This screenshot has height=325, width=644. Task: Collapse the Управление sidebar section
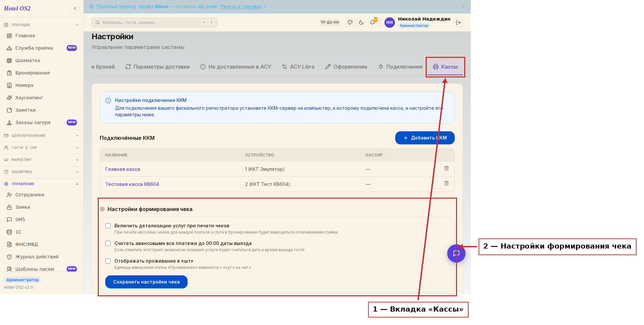[42, 184]
